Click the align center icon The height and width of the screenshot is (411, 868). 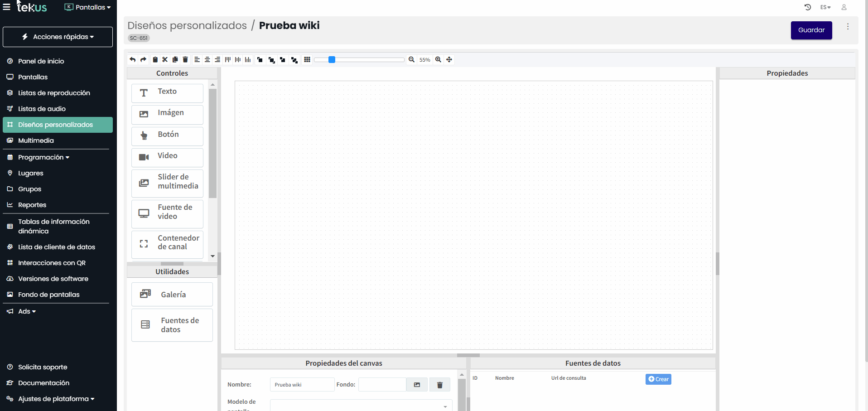tap(207, 59)
